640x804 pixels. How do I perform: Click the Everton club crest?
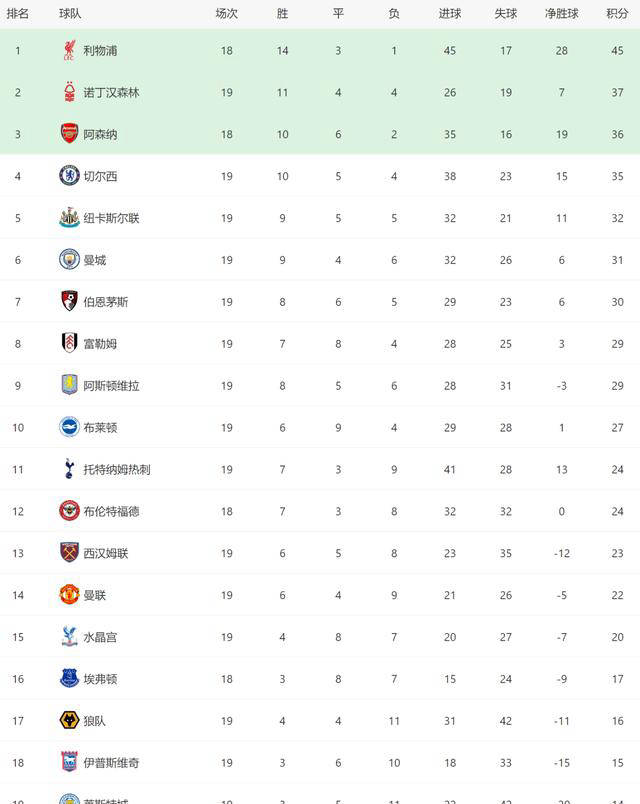(x=69, y=678)
